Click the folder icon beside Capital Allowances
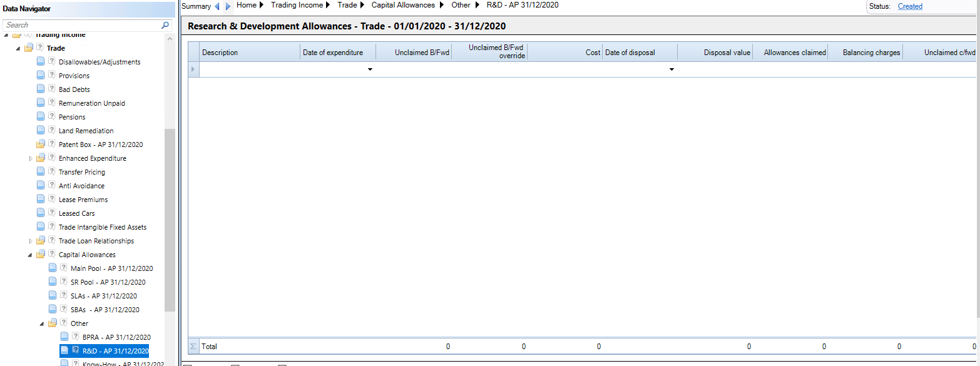 click(41, 254)
